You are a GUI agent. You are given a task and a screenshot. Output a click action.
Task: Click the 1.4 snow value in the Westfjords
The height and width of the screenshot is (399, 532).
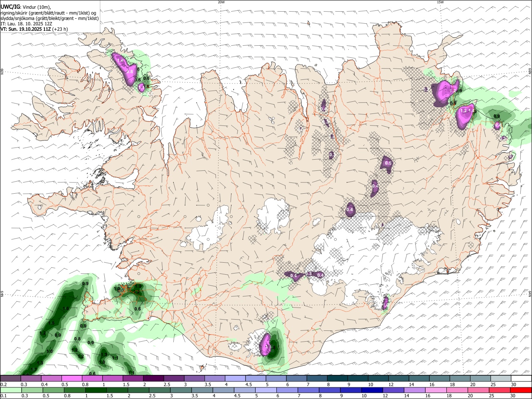[121, 61]
